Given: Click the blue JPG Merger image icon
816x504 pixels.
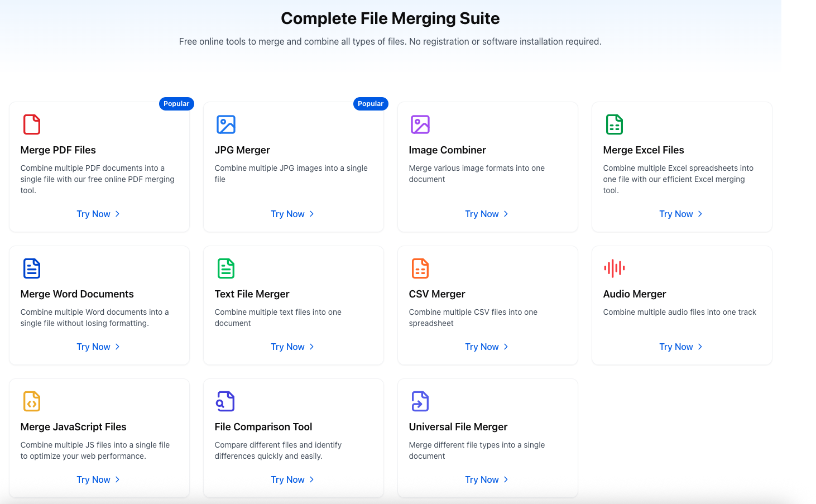Looking at the screenshot, I should tap(226, 124).
